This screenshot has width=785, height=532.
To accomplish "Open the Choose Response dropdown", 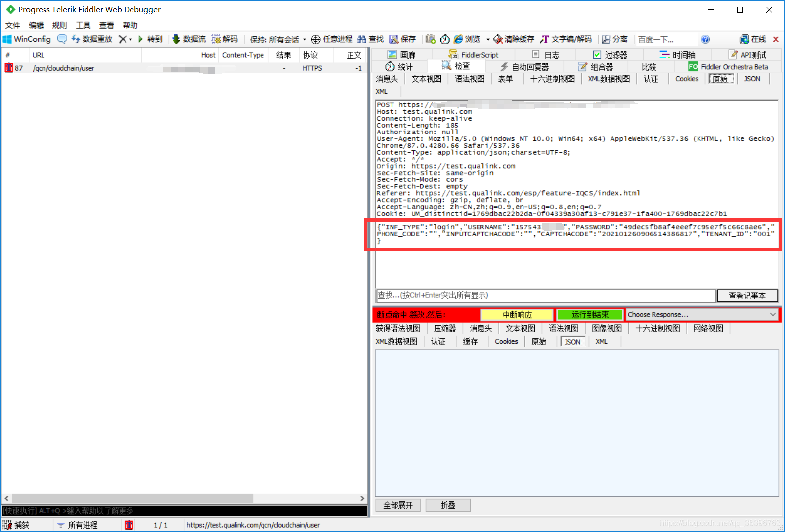I will tap(702, 315).
